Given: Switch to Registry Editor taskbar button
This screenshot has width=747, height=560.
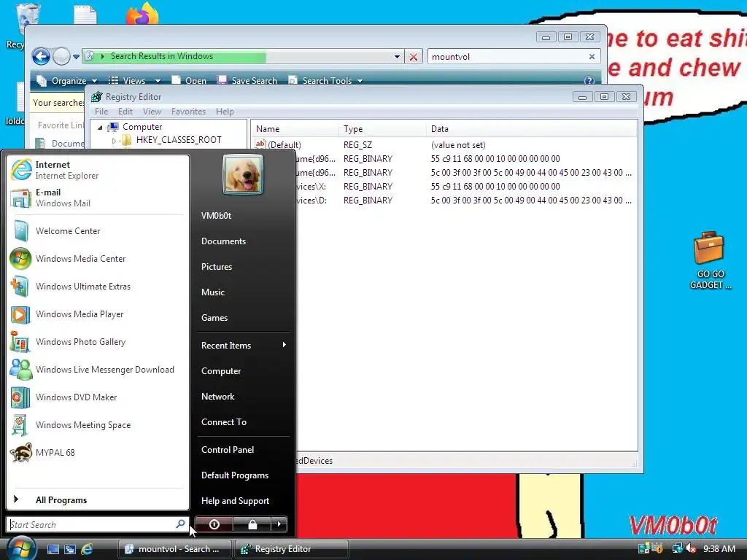Looking at the screenshot, I should [291, 549].
